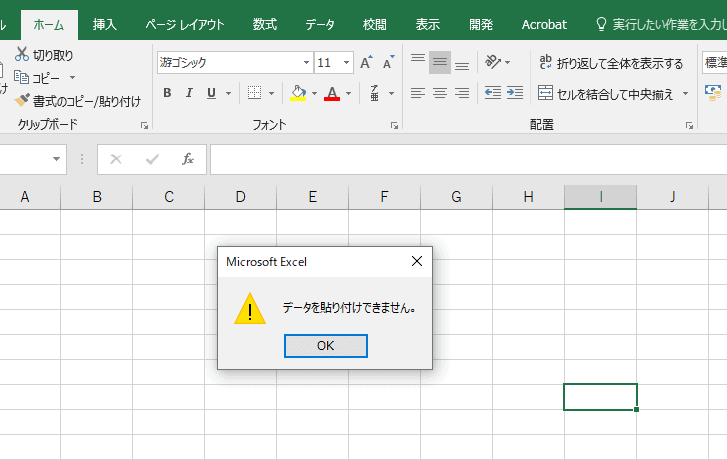This screenshot has height=460, width=727.
Task: Open the font name dropdown
Action: click(x=306, y=63)
